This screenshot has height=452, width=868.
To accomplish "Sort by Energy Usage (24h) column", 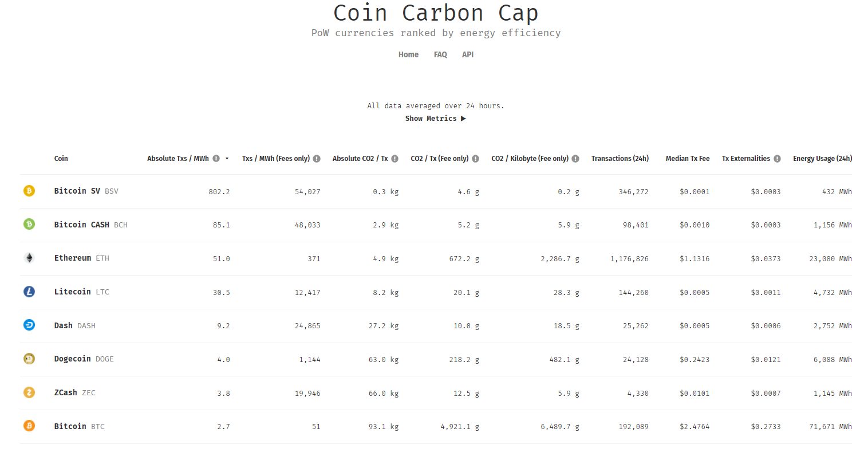I will click(x=822, y=159).
